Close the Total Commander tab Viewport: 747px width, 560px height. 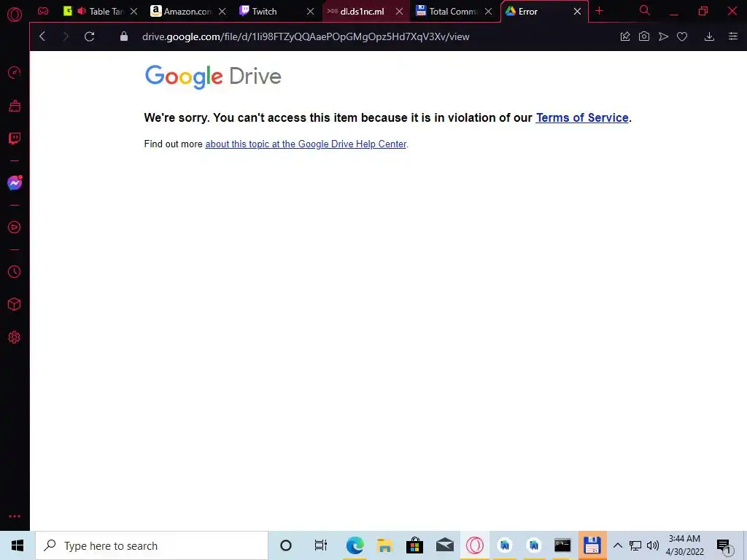(x=488, y=12)
